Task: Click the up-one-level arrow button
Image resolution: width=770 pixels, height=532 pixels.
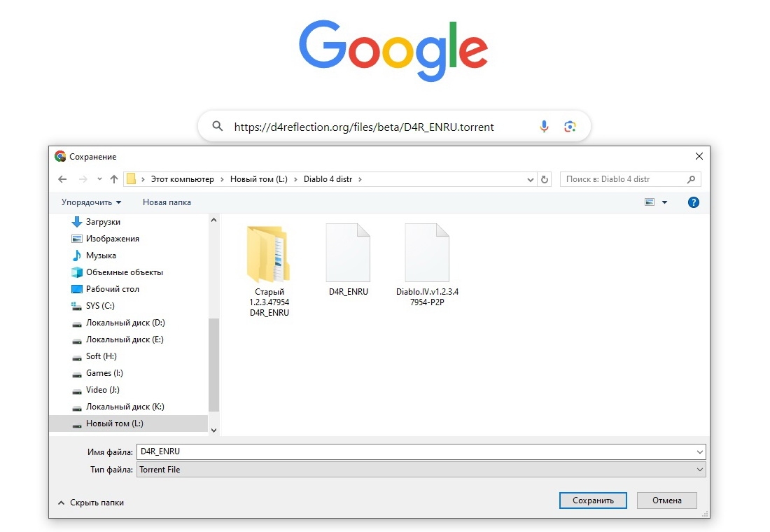Action: pos(113,179)
